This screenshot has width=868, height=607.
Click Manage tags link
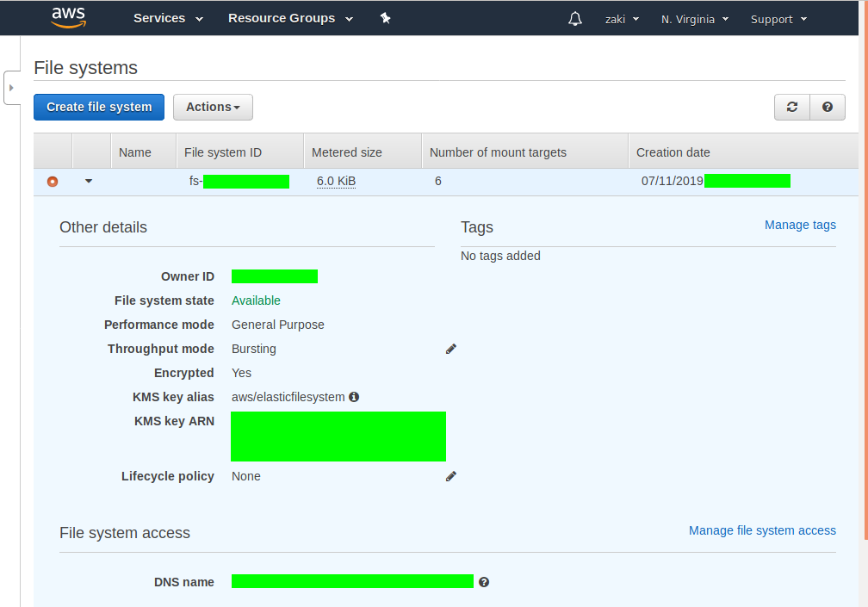(800, 225)
